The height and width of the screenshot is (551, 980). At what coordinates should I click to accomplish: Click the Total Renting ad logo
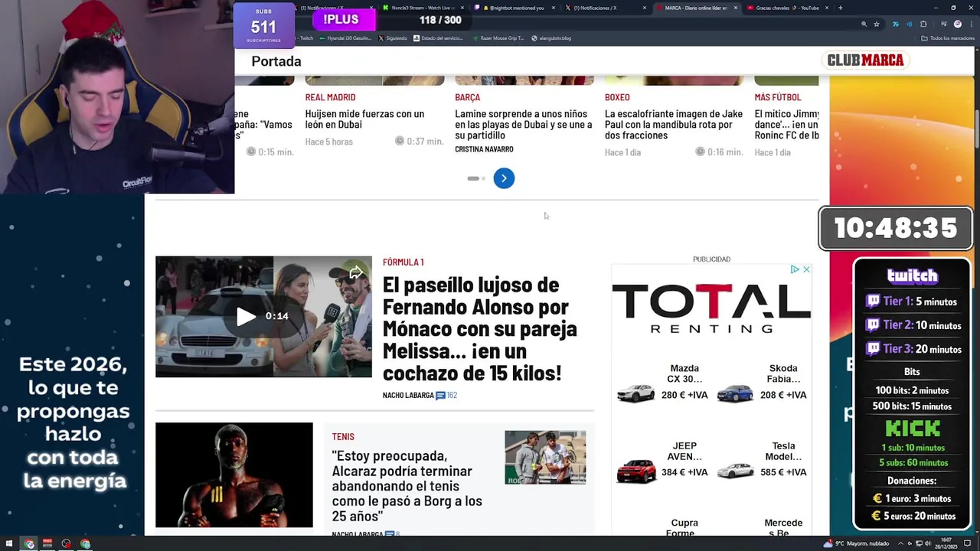pyautogui.click(x=711, y=308)
